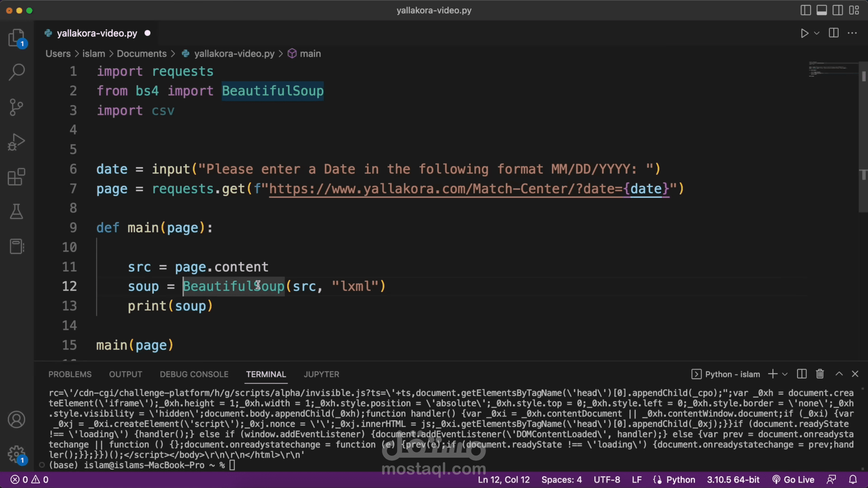868x488 pixels.
Task: Open the run button's dropdown chevron
Action: [816, 33]
